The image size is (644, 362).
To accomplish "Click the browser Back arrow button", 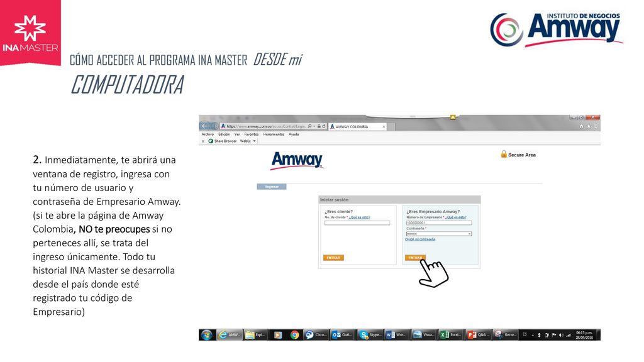I will pyautogui.click(x=204, y=126).
